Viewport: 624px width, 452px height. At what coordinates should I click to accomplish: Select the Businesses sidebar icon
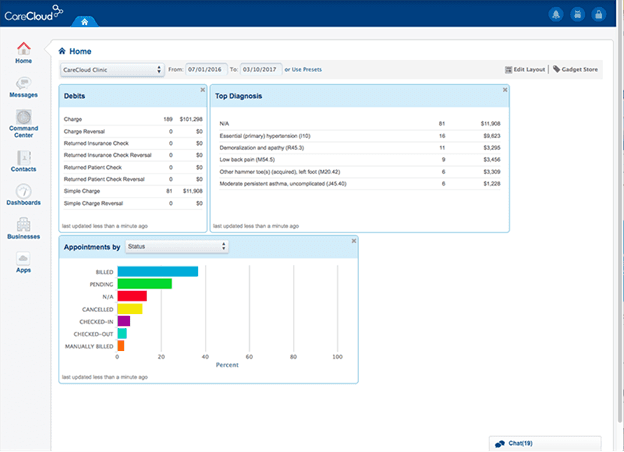tap(23, 229)
